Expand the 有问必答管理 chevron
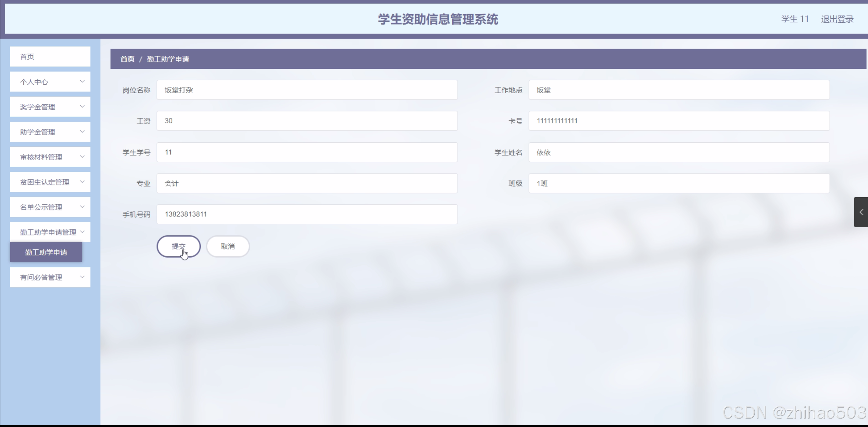Viewport: 868px width, 427px height. 82,277
